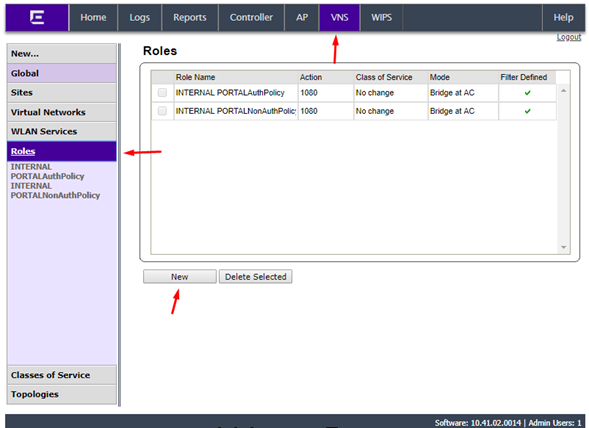Click the Delete Selected button
The image size is (589, 428).
point(255,277)
